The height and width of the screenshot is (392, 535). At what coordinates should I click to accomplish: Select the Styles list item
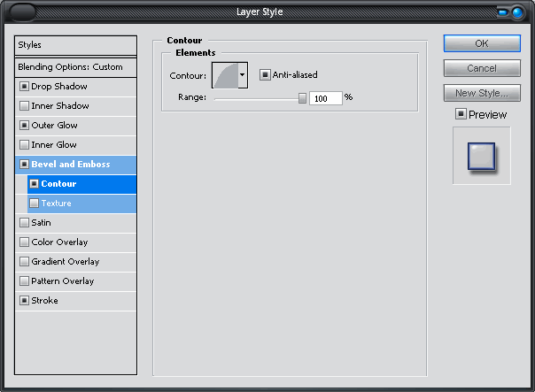point(76,45)
